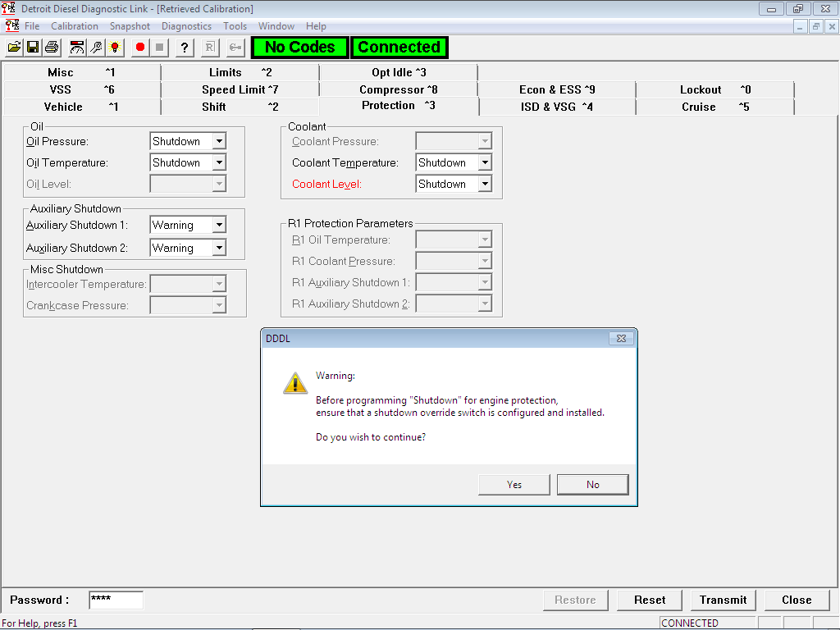The image size is (840, 630).
Task: Switch to the Limits tab
Action: pyautogui.click(x=240, y=72)
